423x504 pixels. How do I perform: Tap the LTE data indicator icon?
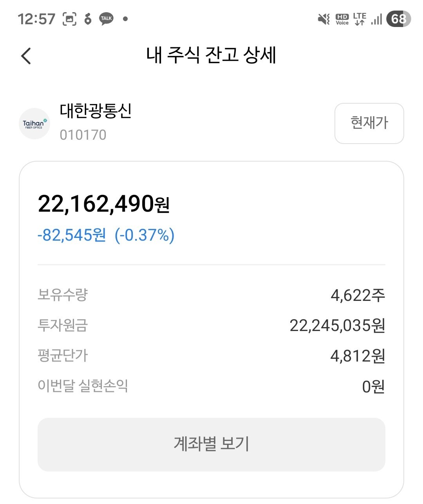point(360,19)
